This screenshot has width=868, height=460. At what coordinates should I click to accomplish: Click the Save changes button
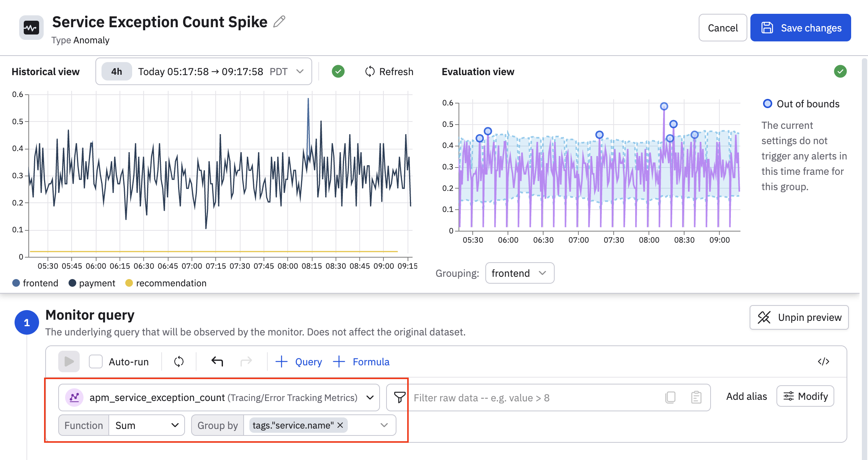(801, 28)
